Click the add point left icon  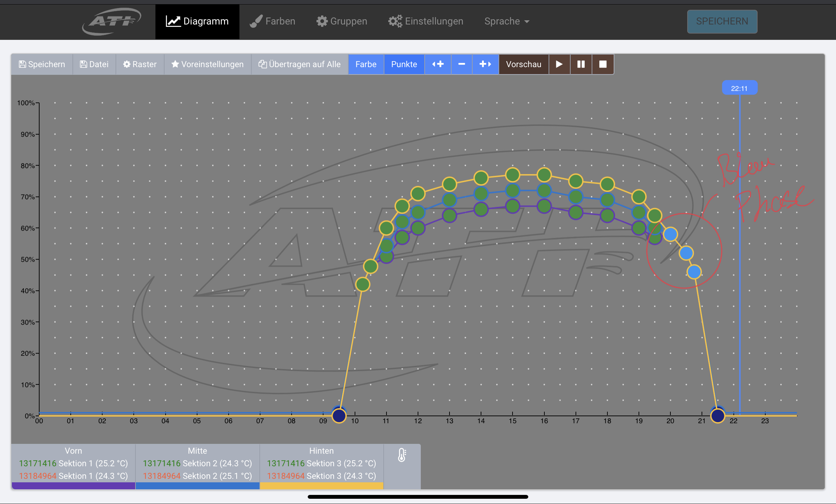[438, 64]
